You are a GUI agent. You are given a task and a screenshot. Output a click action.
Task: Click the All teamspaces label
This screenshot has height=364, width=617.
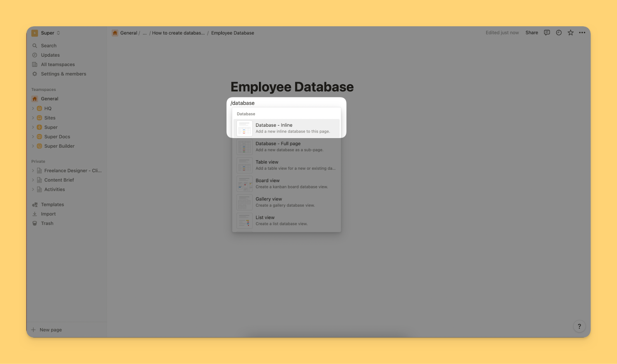click(x=58, y=65)
